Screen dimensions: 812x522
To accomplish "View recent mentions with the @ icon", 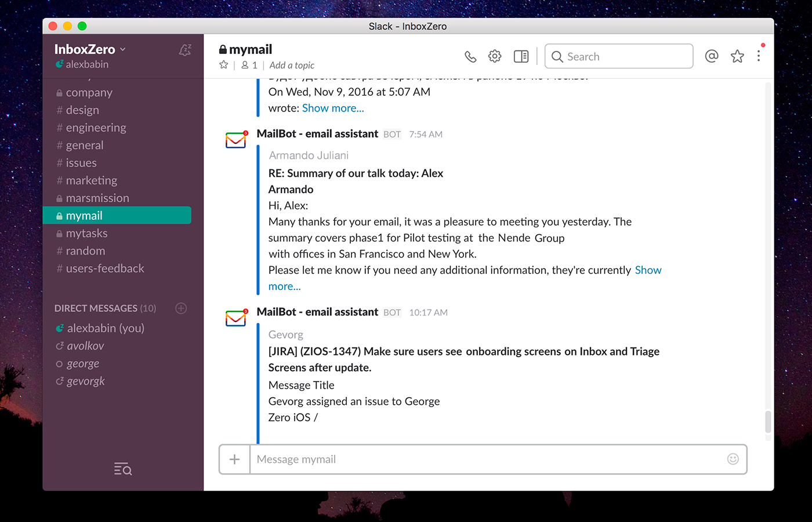I will [x=711, y=56].
